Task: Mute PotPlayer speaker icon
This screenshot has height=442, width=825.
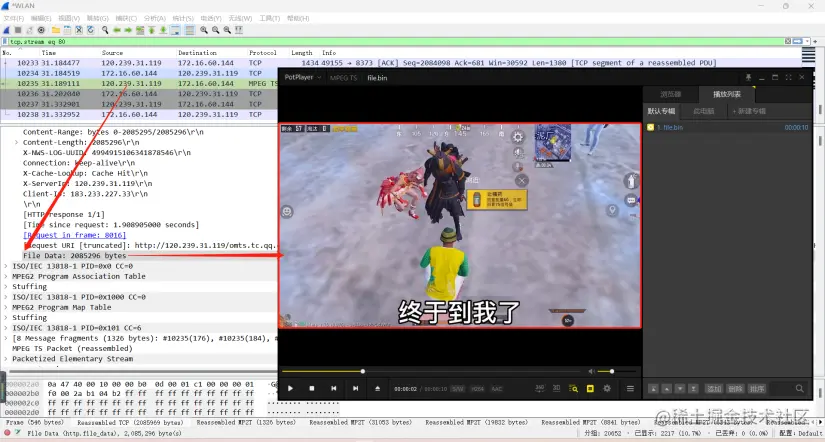Action: click(x=591, y=371)
